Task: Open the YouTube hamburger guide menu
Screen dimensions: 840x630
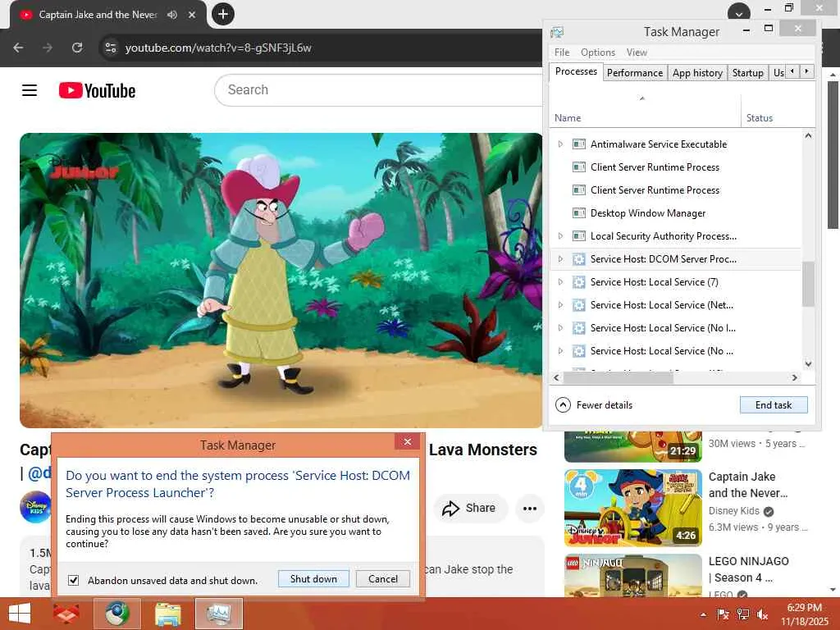Action: click(30, 90)
